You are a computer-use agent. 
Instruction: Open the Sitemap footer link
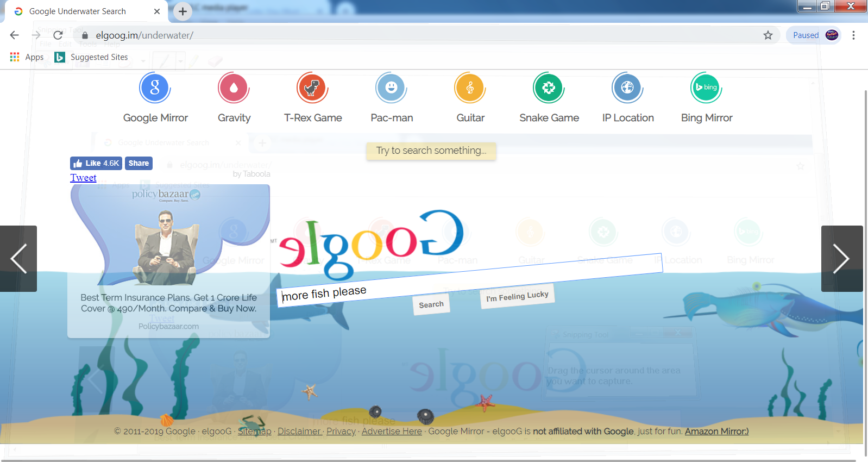254,431
